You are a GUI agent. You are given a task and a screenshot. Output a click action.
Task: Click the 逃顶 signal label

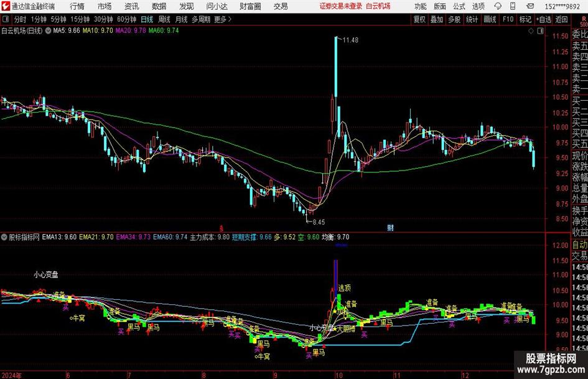pos(345,288)
